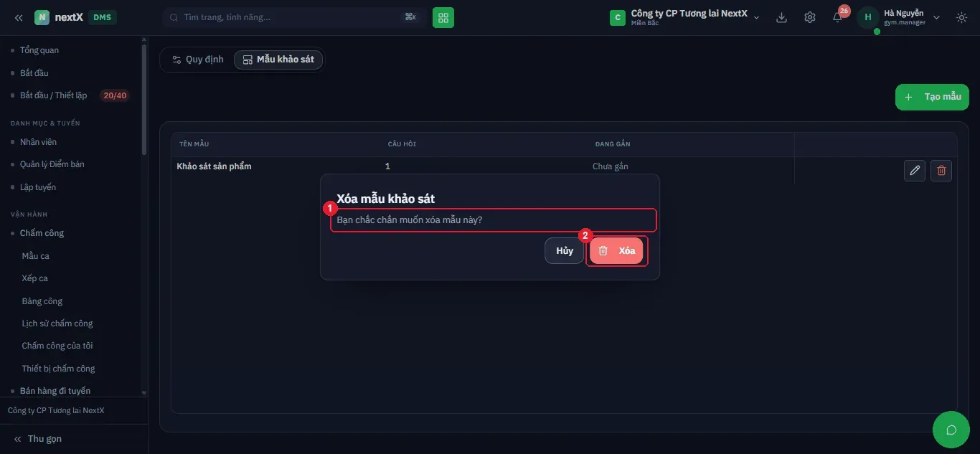View Lịch sử chấm công
The height and width of the screenshot is (454, 980).
[x=57, y=323]
